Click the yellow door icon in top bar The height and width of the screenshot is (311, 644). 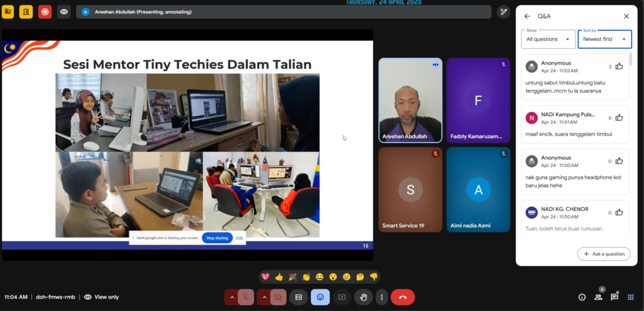(26, 12)
